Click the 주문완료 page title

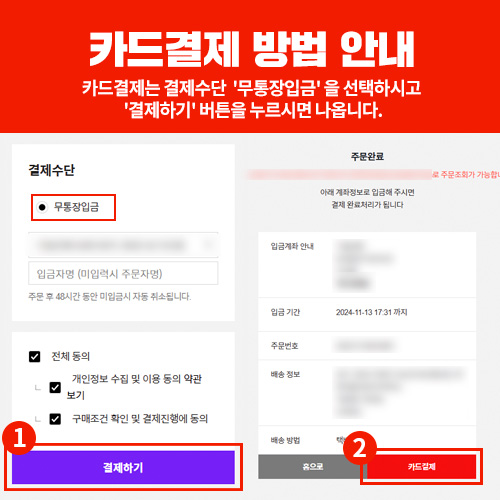(x=367, y=156)
